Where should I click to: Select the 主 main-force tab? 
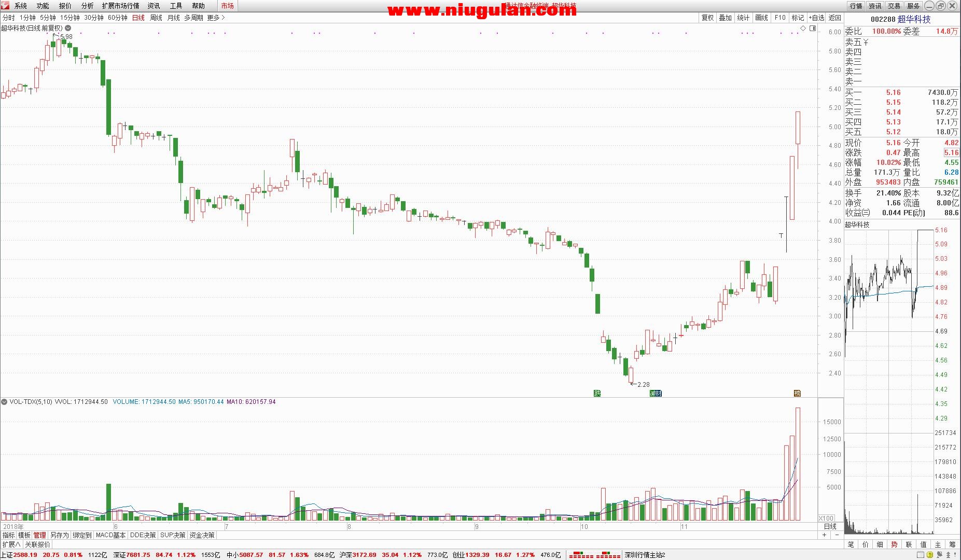[938, 544]
